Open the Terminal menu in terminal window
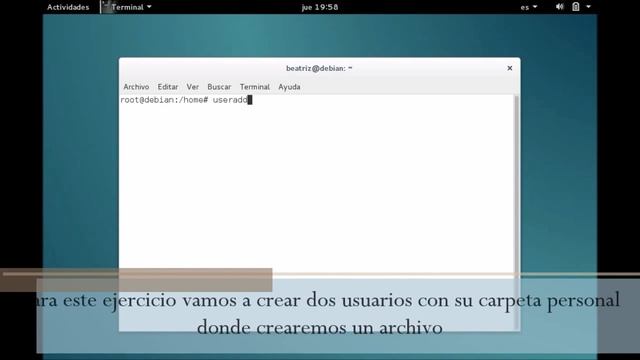The image size is (640, 360). (255, 87)
